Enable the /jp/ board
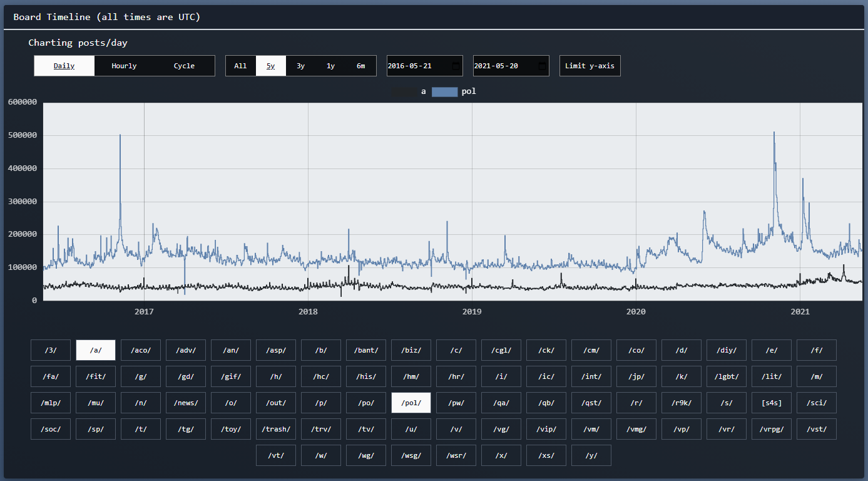The height and width of the screenshot is (481, 868). click(636, 376)
